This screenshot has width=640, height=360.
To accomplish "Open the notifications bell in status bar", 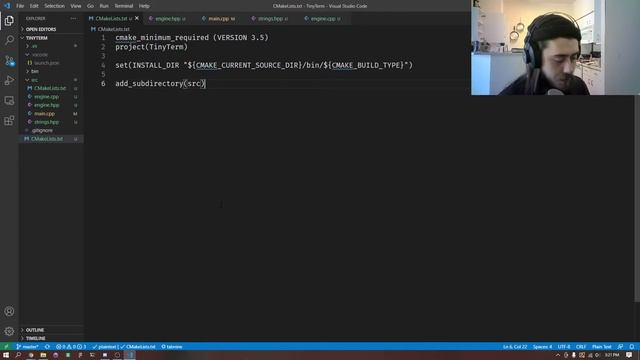I will click(x=632, y=347).
